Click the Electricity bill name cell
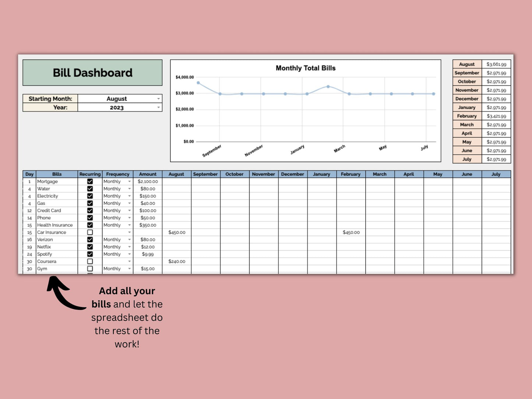The height and width of the screenshot is (399, 532). tap(57, 196)
